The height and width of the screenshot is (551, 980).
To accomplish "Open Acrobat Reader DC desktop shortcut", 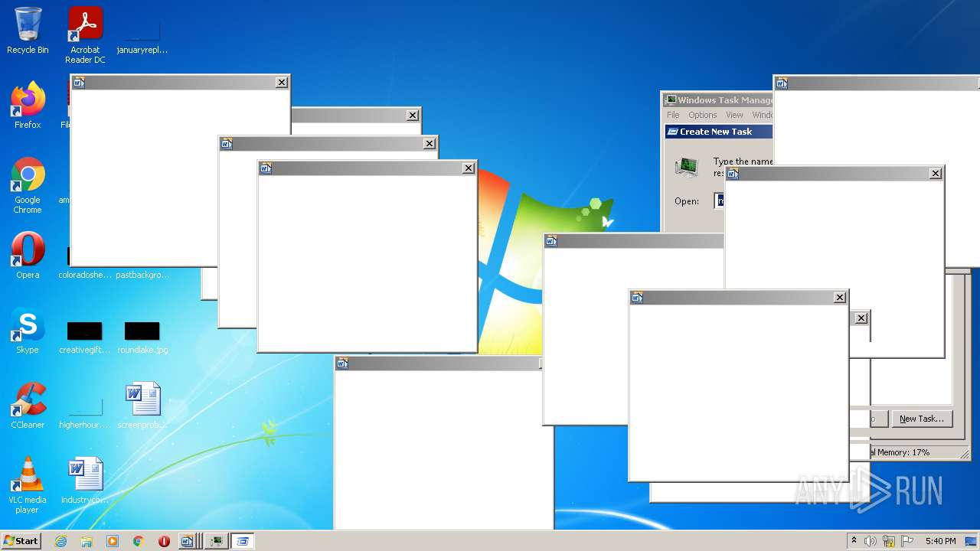I will (85, 35).
